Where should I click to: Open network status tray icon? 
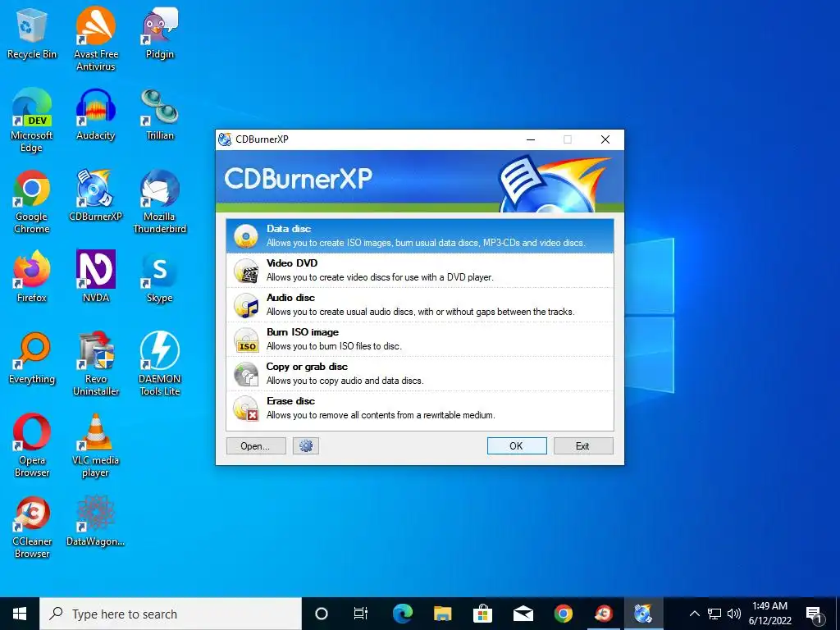pyautogui.click(x=714, y=614)
